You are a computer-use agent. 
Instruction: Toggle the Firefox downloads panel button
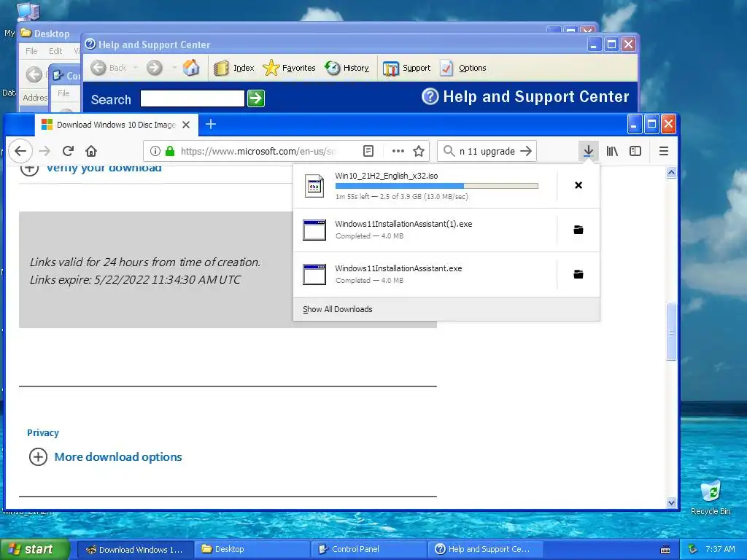(x=589, y=152)
